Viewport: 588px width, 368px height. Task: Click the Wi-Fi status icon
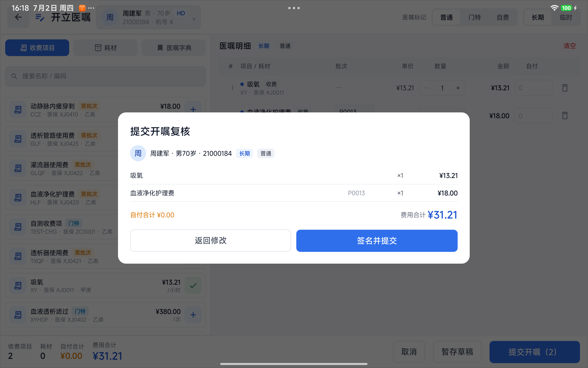pyautogui.click(x=554, y=8)
